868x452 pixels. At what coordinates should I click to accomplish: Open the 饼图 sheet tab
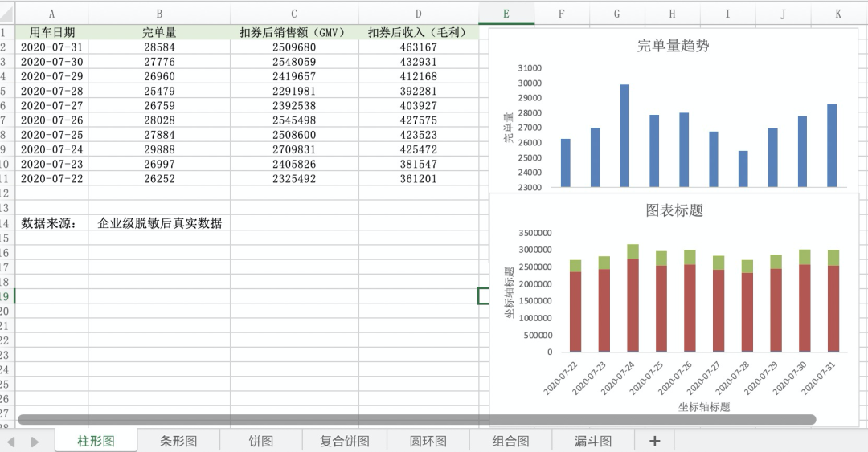point(260,441)
